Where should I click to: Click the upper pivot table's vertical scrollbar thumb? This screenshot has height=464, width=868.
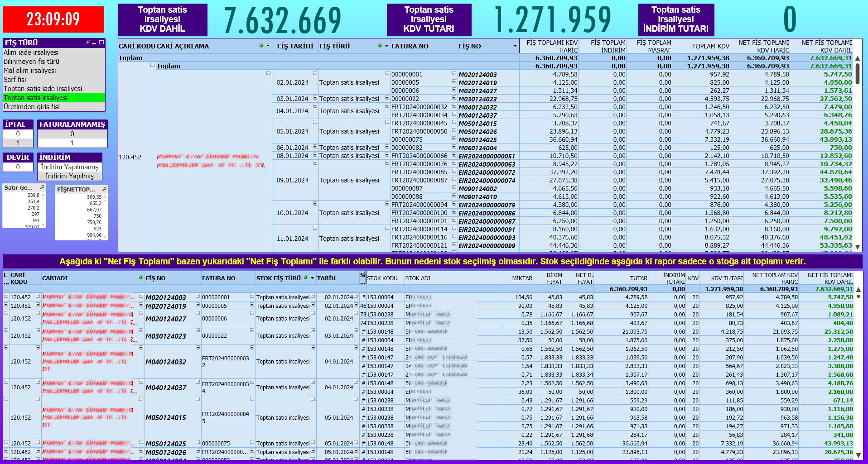coord(857,74)
